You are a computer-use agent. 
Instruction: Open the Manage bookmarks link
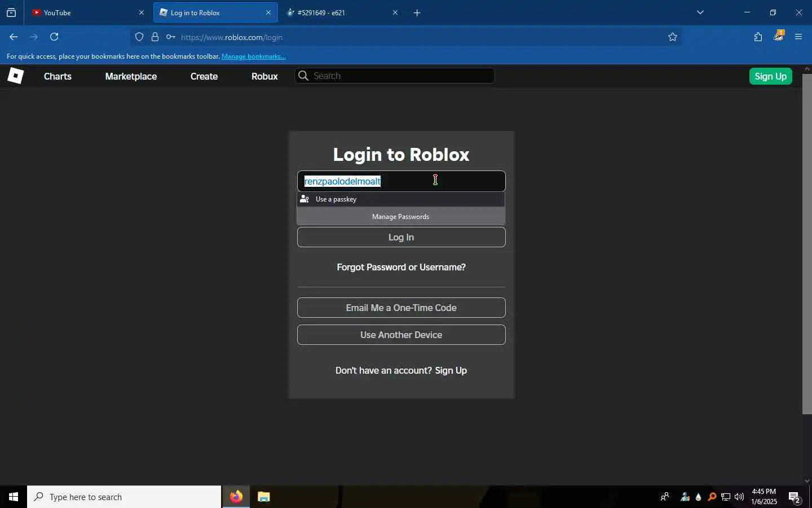254,56
